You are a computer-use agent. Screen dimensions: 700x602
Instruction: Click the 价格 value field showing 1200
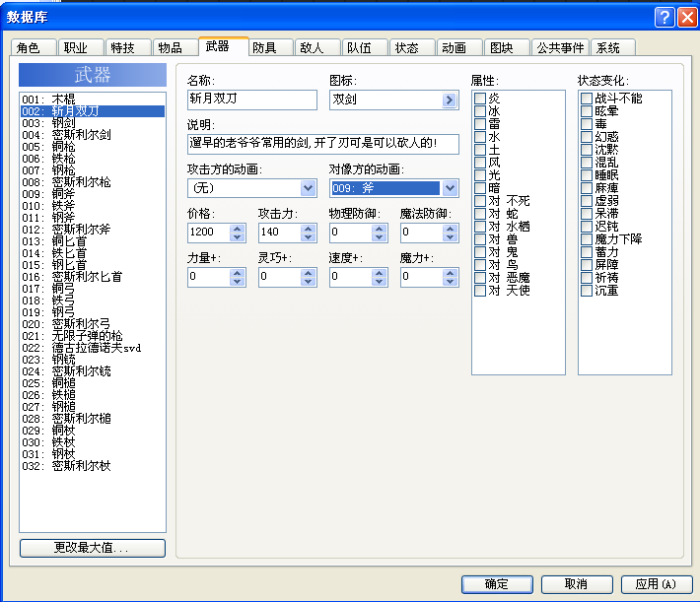click(x=209, y=233)
